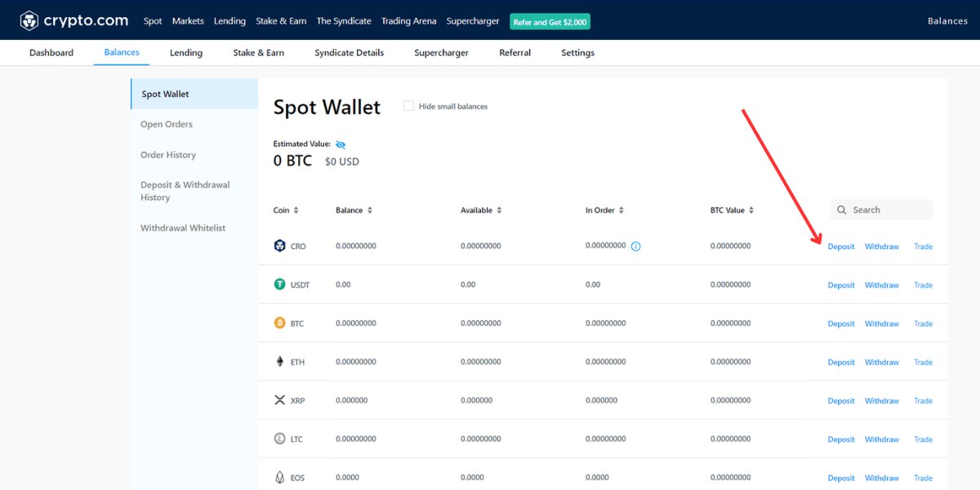Click the LTC coin icon

pos(280,439)
